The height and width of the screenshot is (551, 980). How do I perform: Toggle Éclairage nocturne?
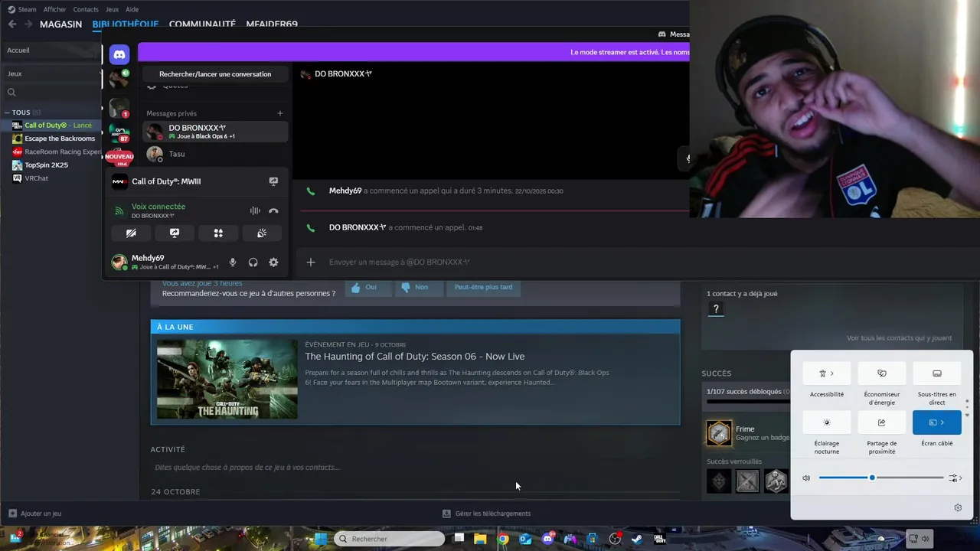827,422
